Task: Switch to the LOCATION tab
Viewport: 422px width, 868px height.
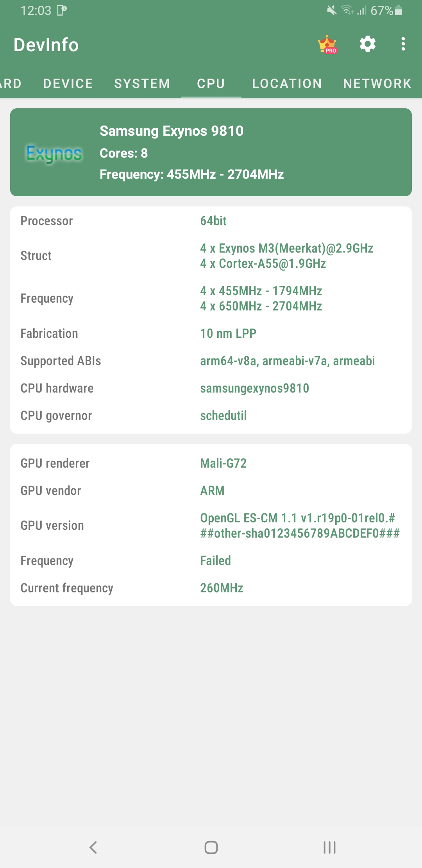Action: 287,83
